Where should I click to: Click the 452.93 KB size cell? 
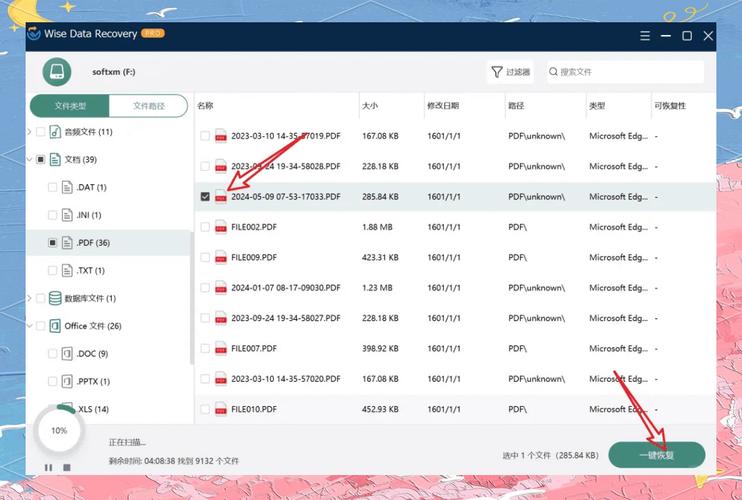click(380, 409)
